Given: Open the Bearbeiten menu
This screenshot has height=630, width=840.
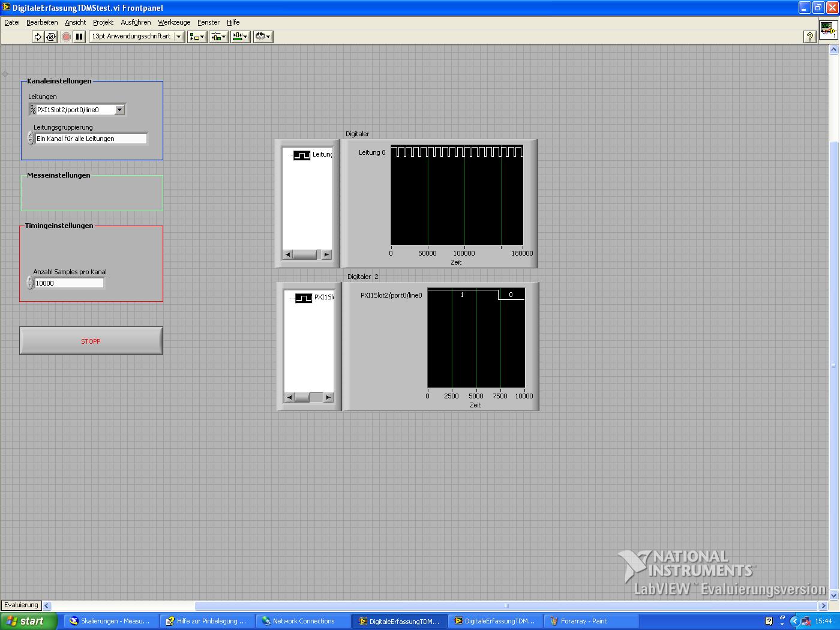Looking at the screenshot, I should pyautogui.click(x=42, y=22).
